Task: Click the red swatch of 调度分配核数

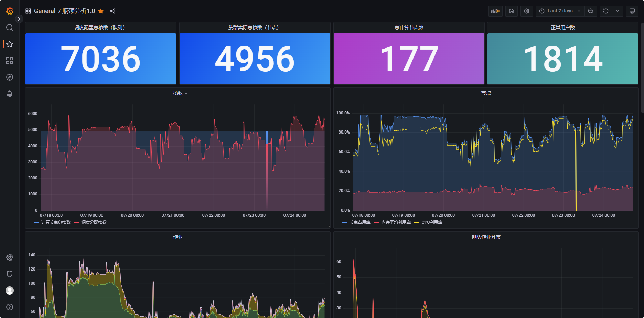Action: tap(76, 222)
